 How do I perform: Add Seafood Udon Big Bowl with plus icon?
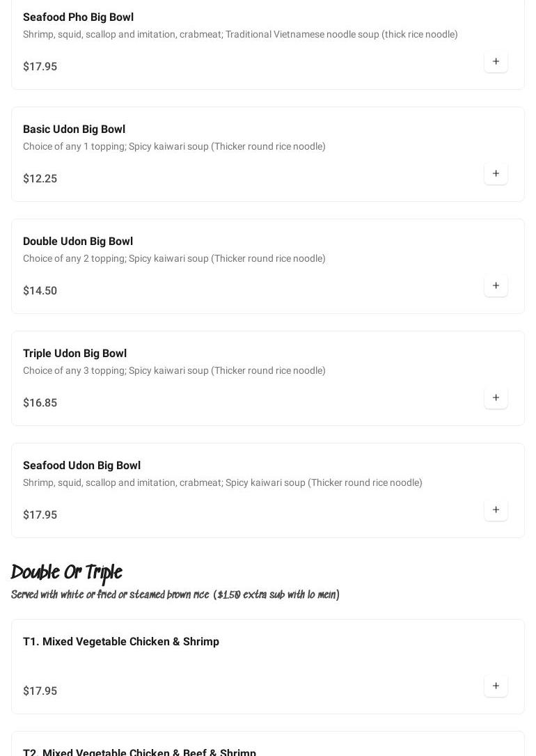point(496,510)
